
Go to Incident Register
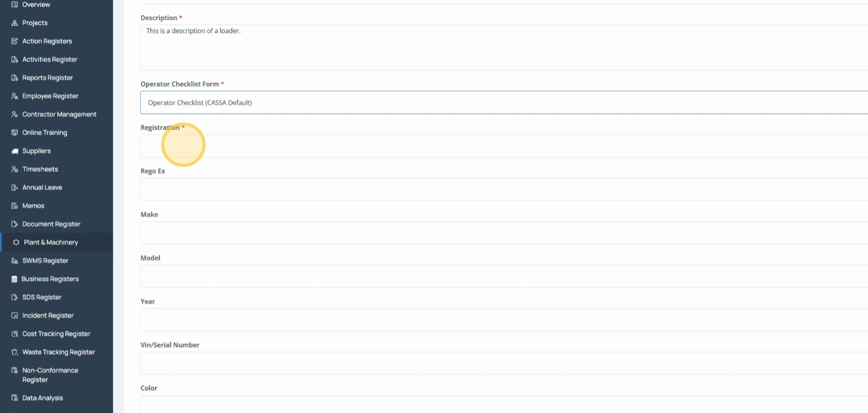[48, 315]
